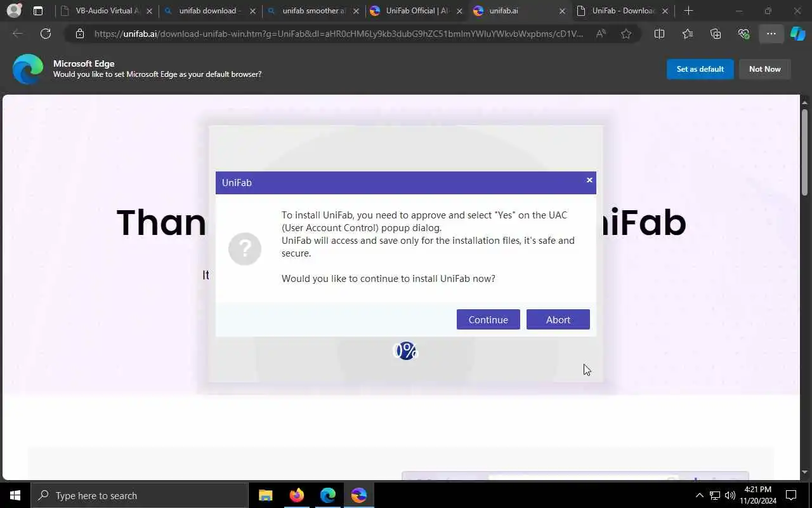
Task: Open Firefox from the taskbar
Action: click(x=297, y=495)
